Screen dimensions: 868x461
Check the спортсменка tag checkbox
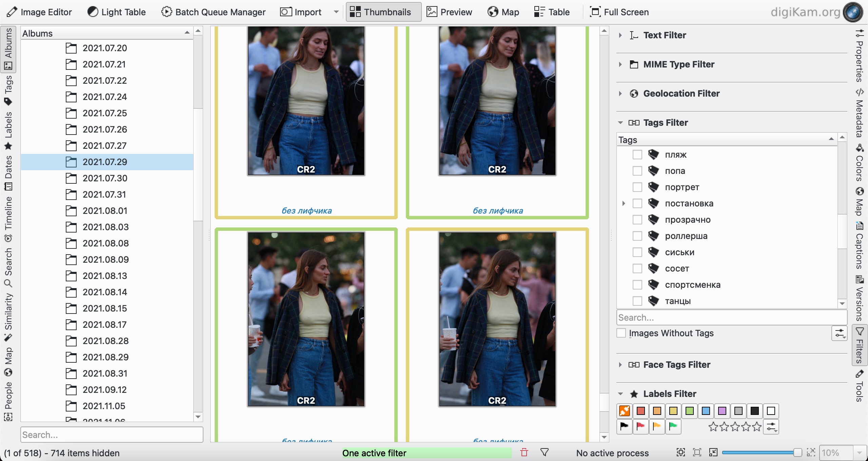coord(637,285)
